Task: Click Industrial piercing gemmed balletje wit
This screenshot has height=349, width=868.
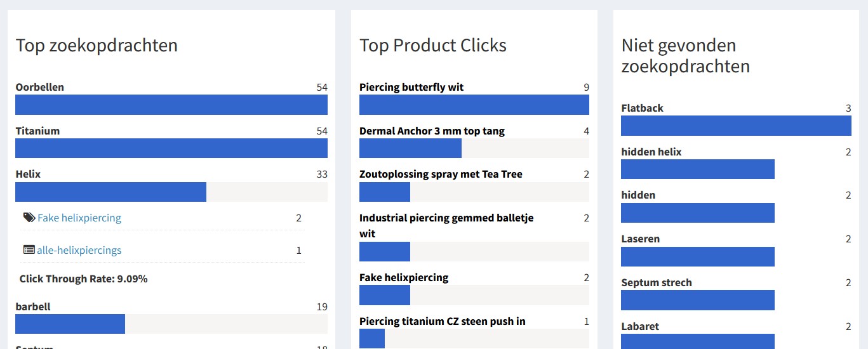Action: point(446,218)
